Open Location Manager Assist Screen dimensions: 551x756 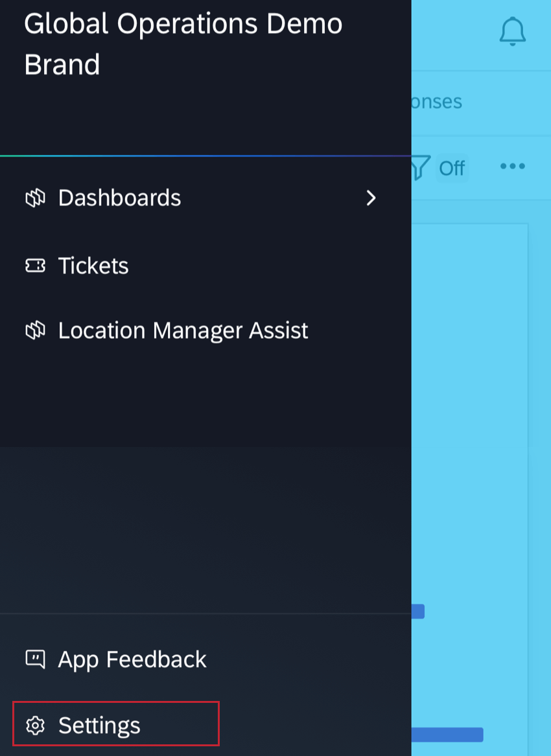[x=183, y=330]
